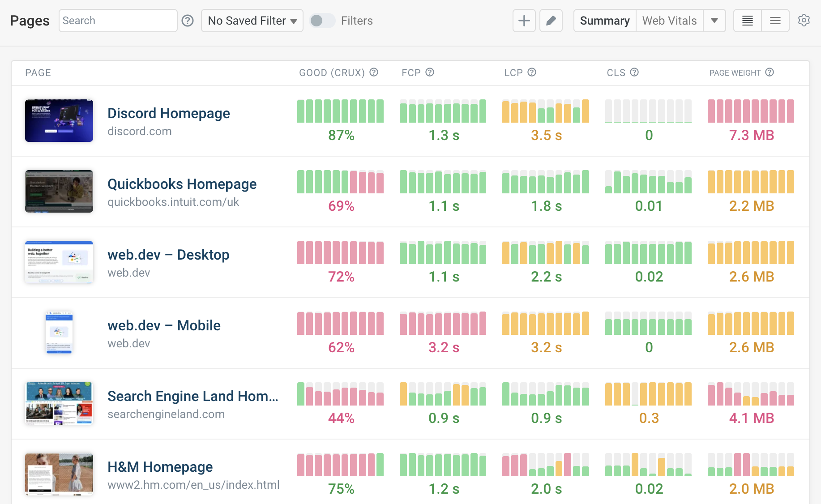
Task: Click H&M's 75% CrUX value
Action: click(341, 489)
